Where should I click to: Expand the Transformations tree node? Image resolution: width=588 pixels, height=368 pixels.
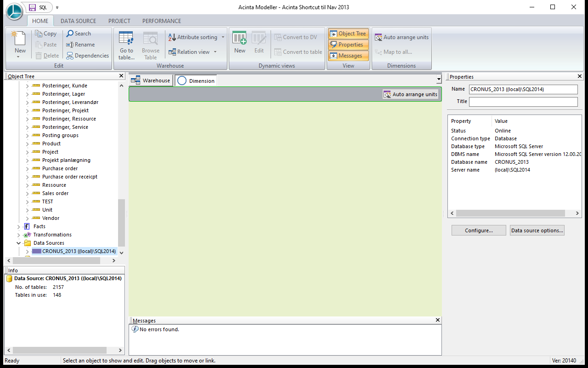click(19, 235)
